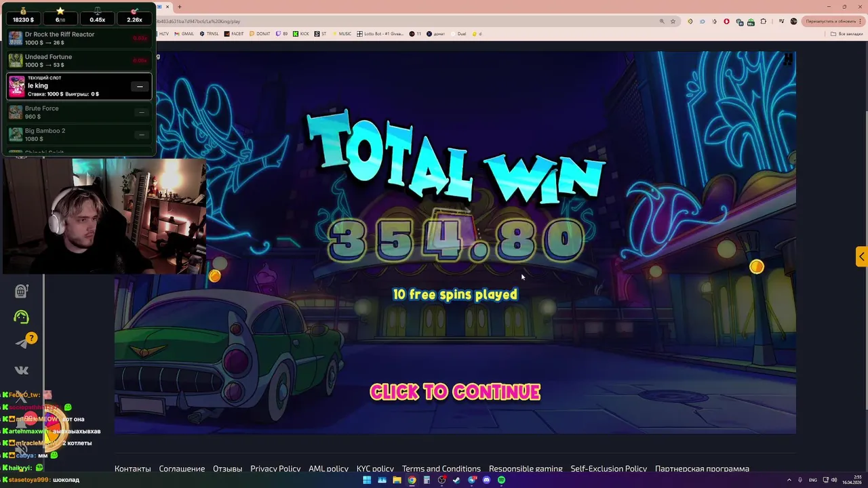Open the Соглашение footer link
This screenshot has width=868, height=488.
pos(182,468)
